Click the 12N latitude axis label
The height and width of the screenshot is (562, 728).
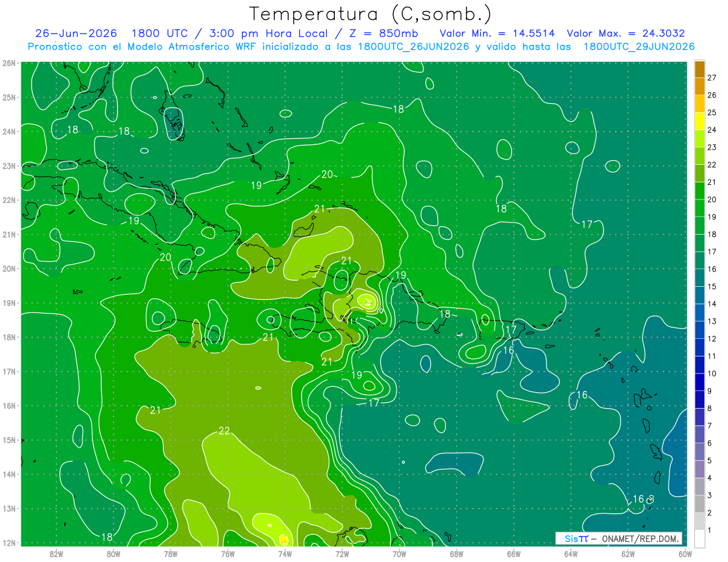[x=8, y=543]
